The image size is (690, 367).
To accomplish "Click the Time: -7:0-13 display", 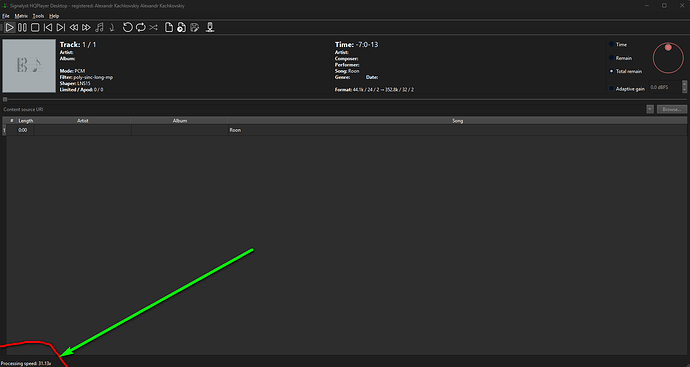I will pos(356,44).
